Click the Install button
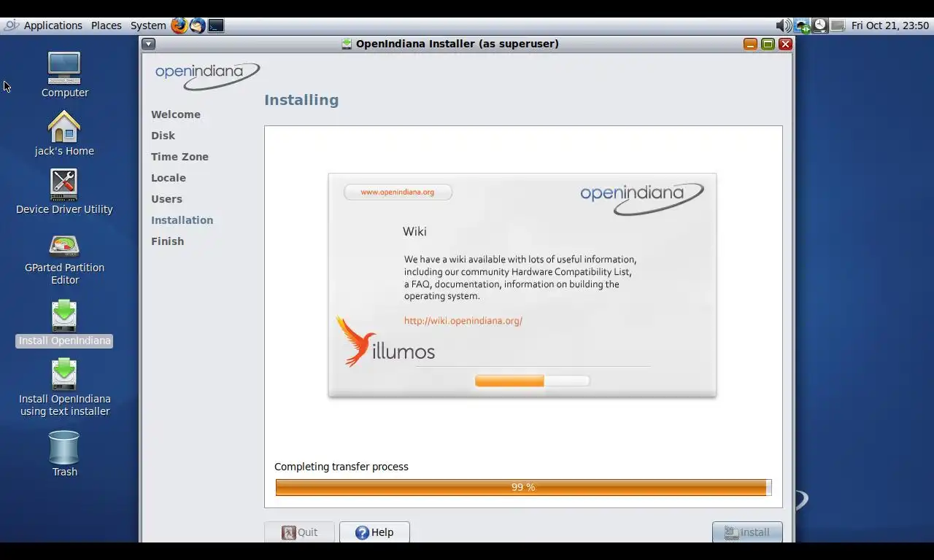 747,532
